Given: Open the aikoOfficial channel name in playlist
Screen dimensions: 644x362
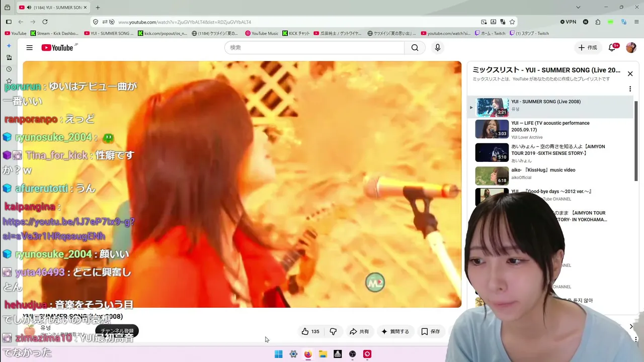Looking at the screenshot, I should (x=521, y=177).
